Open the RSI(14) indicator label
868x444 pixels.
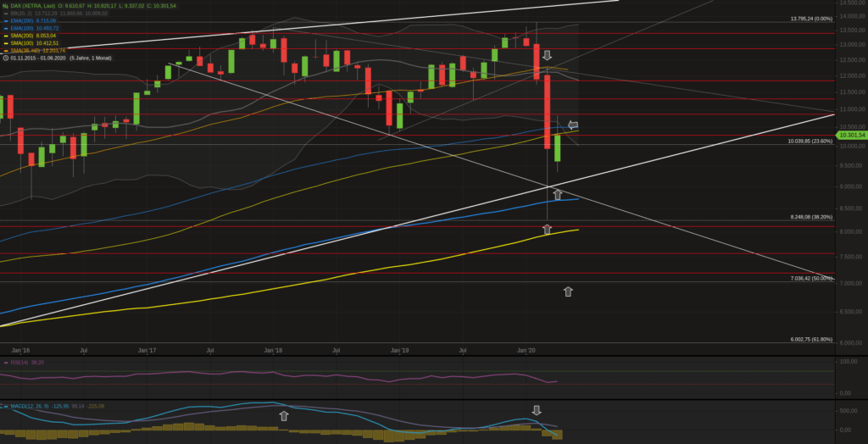point(21,362)
